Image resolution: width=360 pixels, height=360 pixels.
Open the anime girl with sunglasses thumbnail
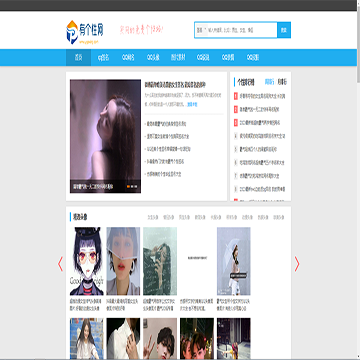pos(87,261)
